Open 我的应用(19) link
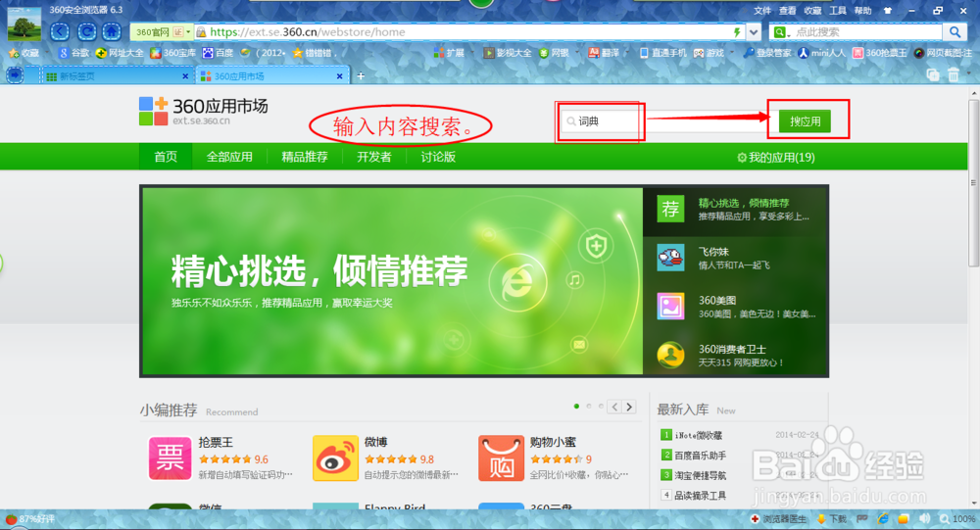 (775, 158)
